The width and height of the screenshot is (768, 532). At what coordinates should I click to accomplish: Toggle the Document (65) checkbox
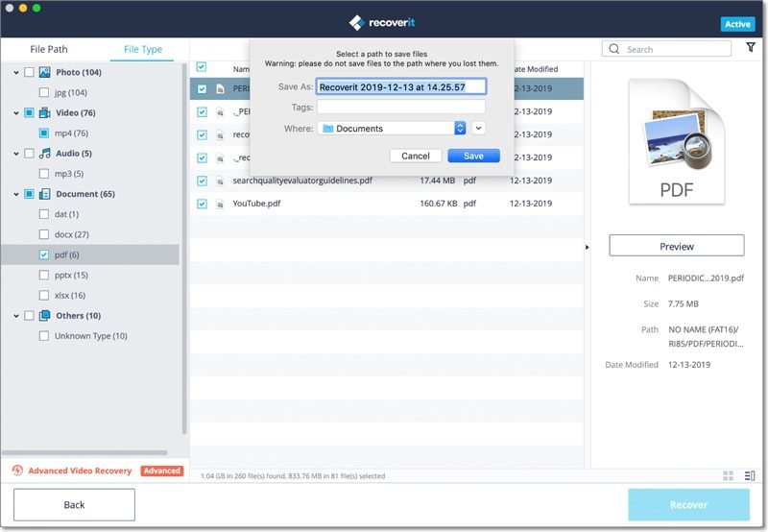point(30,194)
